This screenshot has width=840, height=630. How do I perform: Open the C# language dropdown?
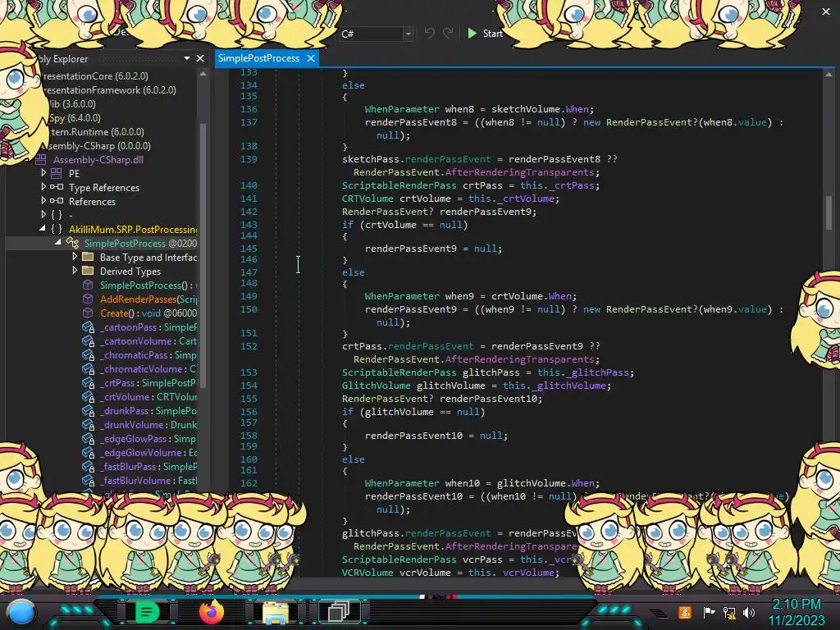(x=408, y=34)
